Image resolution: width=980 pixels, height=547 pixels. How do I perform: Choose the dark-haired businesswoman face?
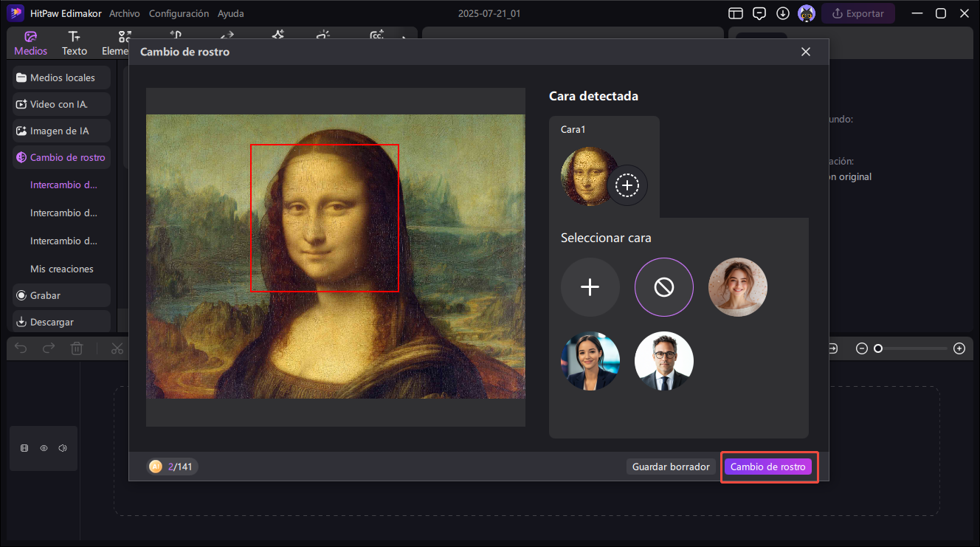click(590, 361)
